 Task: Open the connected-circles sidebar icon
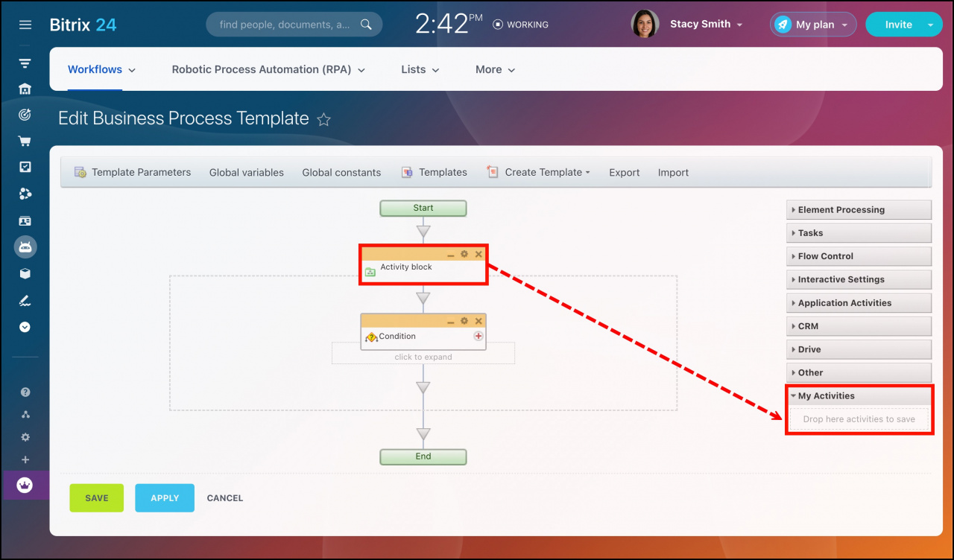25,194
